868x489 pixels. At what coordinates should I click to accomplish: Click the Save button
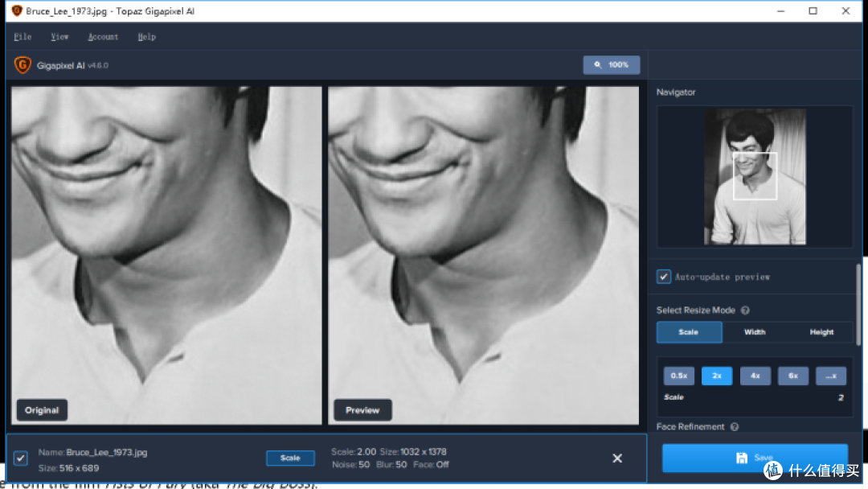coord(755,458)
